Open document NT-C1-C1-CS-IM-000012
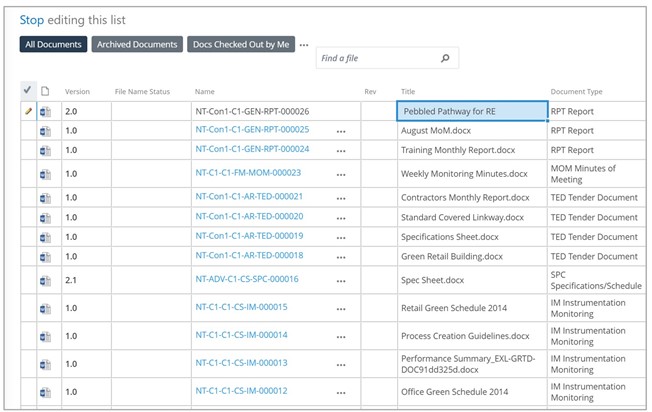 (x=241, y=390)
